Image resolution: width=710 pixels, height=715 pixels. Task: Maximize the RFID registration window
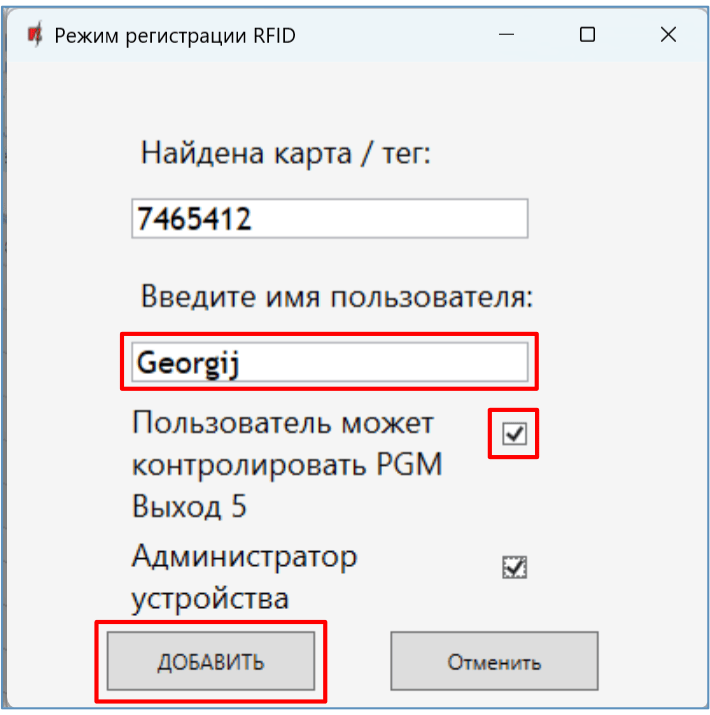pos(588,35)
